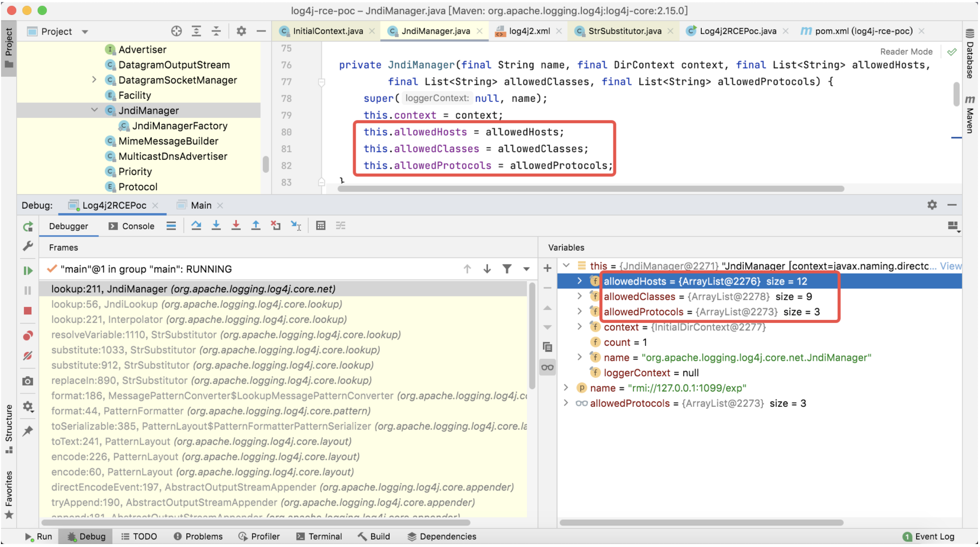Open the Project view dropdown
980x547 pixels.
(x=85, y=32)
